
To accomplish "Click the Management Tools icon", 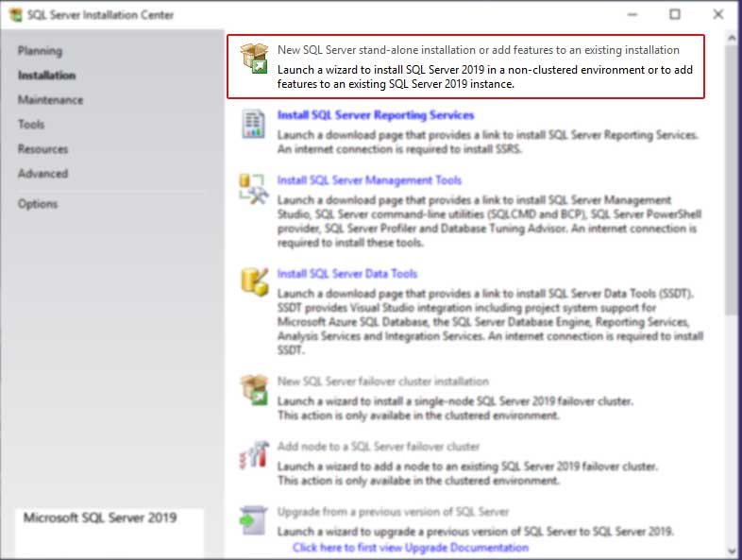I will (254, 188).
